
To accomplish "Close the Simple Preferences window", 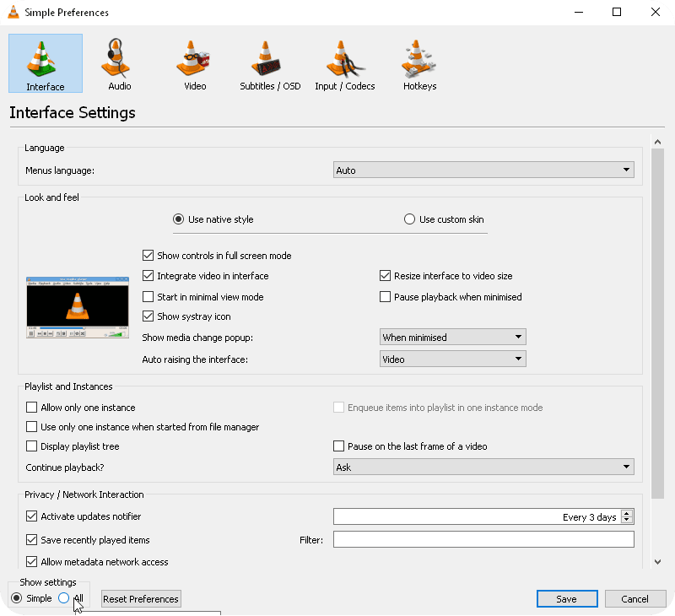I will (x=656, y=12).
